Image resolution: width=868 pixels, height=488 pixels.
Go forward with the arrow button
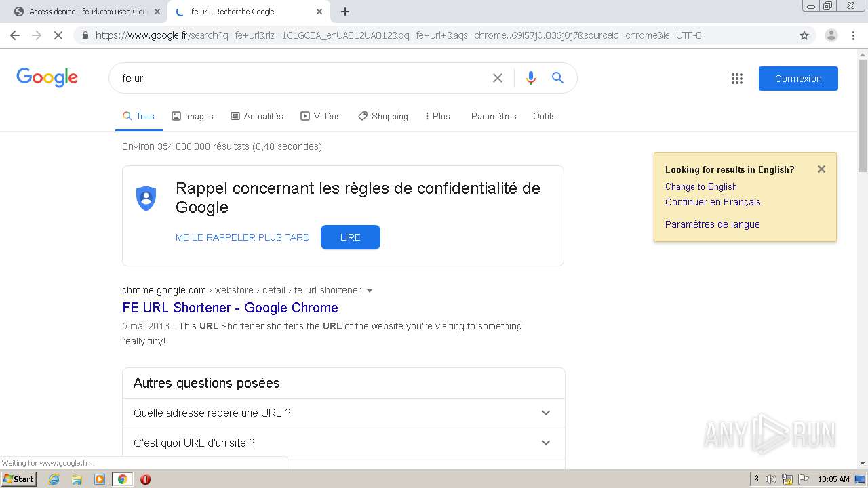tap(37, 35)
